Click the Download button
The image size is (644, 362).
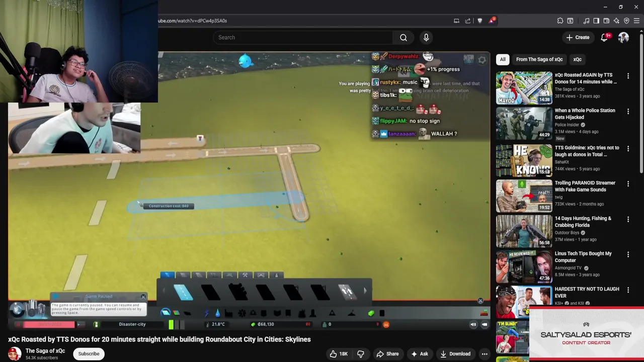click(x=455, y=354)
